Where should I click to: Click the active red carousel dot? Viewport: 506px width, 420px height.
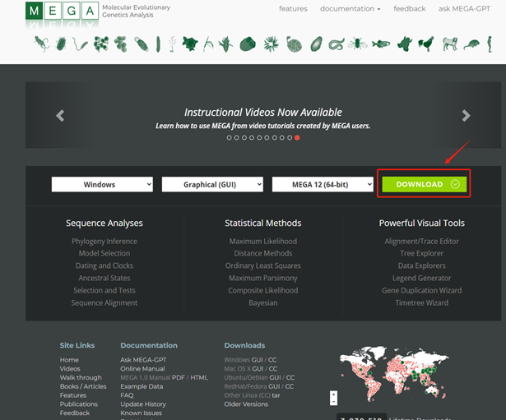pos(297,137)
